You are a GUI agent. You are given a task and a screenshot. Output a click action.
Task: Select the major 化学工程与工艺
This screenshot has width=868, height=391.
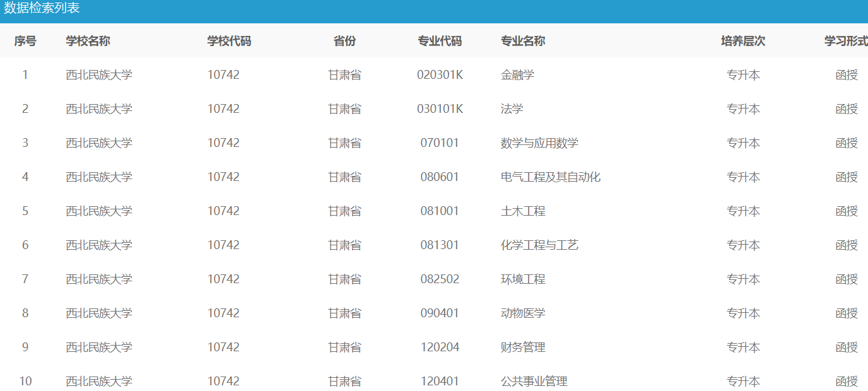click(x=539, y=245)
